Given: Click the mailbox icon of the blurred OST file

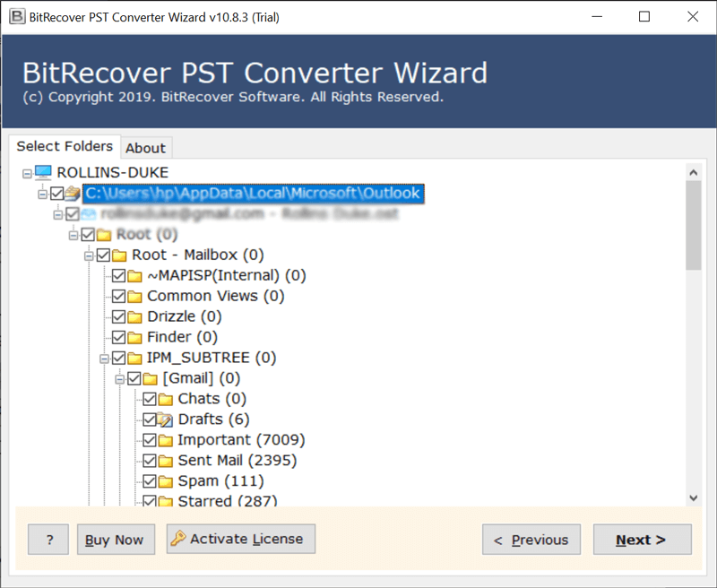Looking at the screenshot, I should 88,213.
